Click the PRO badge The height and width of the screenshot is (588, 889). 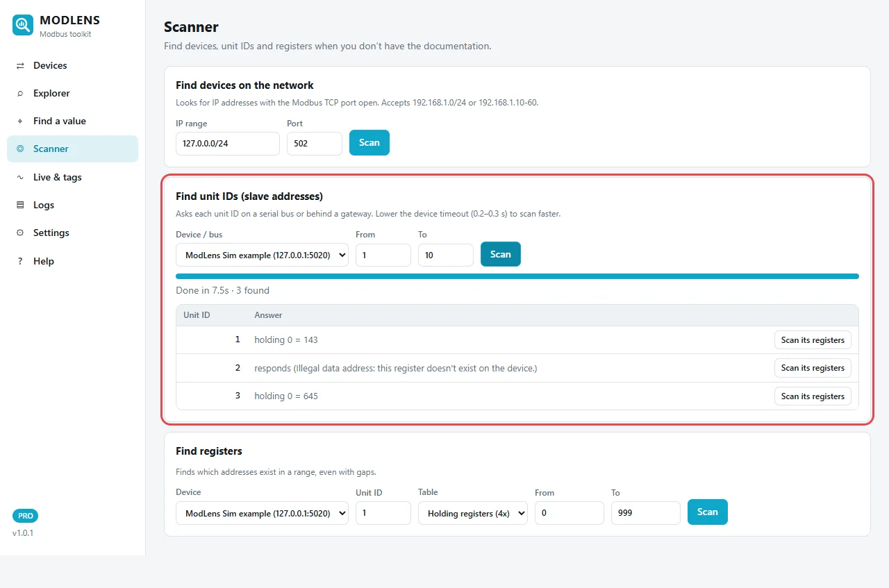point(26,516)
